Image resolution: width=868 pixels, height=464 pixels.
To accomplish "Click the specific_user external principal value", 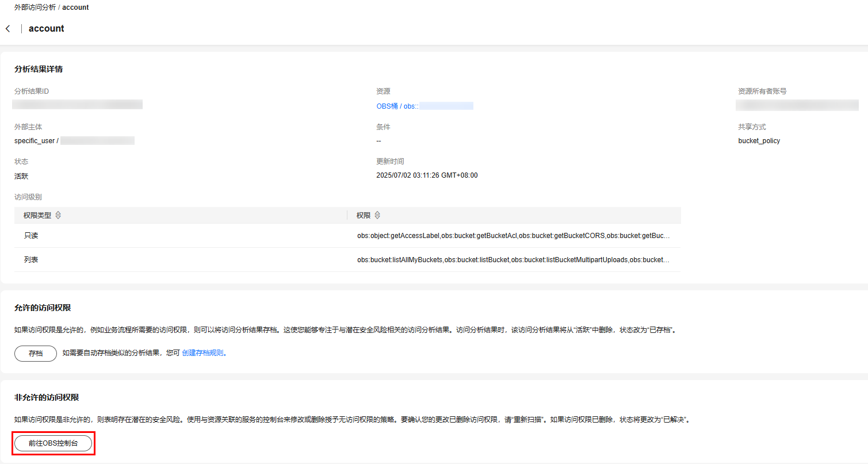I will (x=36, y=141).
